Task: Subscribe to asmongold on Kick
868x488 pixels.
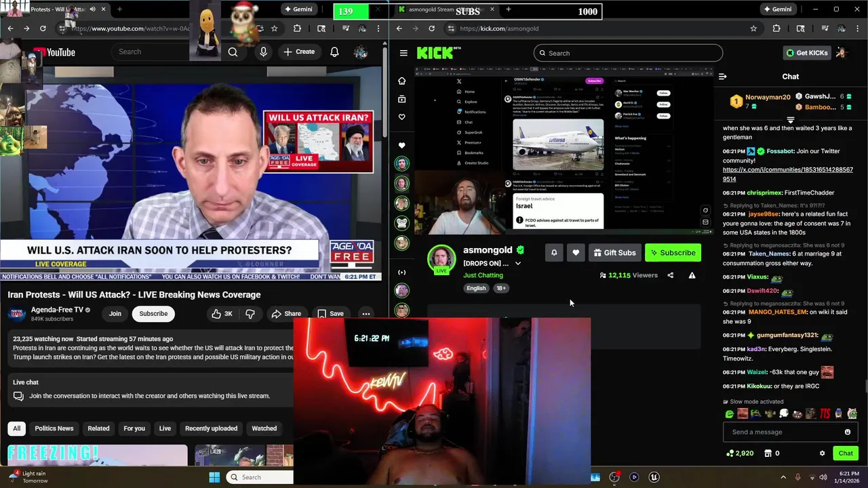Action: (x=673, y=253)
